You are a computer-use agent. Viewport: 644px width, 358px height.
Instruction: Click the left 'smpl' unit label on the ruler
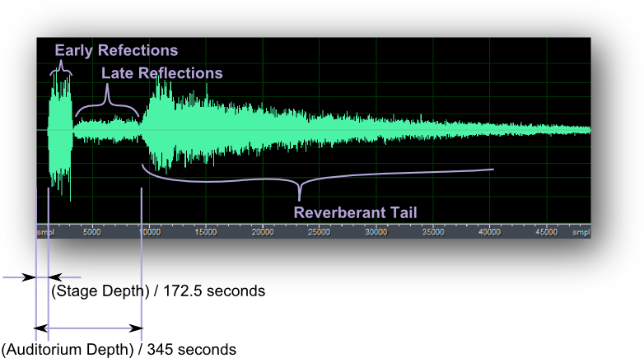[x=45, y=232]
